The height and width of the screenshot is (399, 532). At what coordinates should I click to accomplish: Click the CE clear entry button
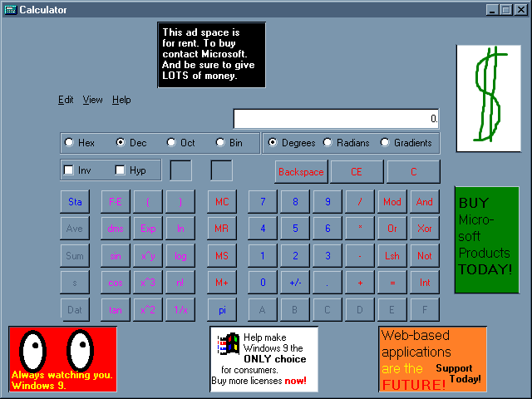click(x=357, y=172)
